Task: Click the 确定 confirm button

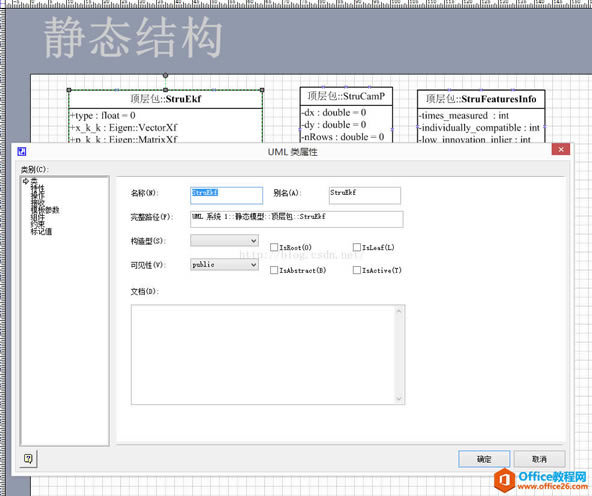Action: [484, 459]
